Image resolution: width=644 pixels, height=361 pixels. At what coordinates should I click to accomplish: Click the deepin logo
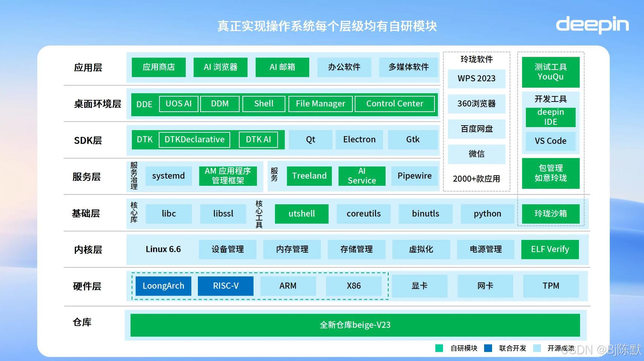tap(592, 25)
